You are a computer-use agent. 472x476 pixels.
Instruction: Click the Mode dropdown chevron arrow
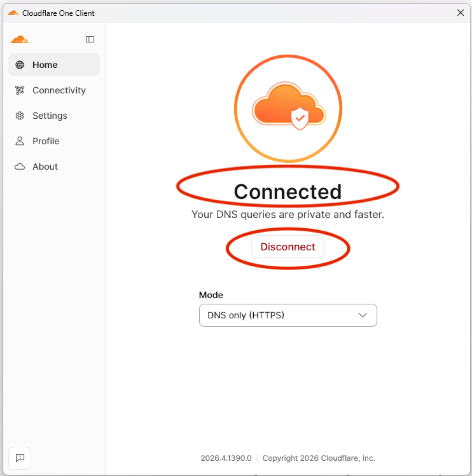click(x=363, y=315)
